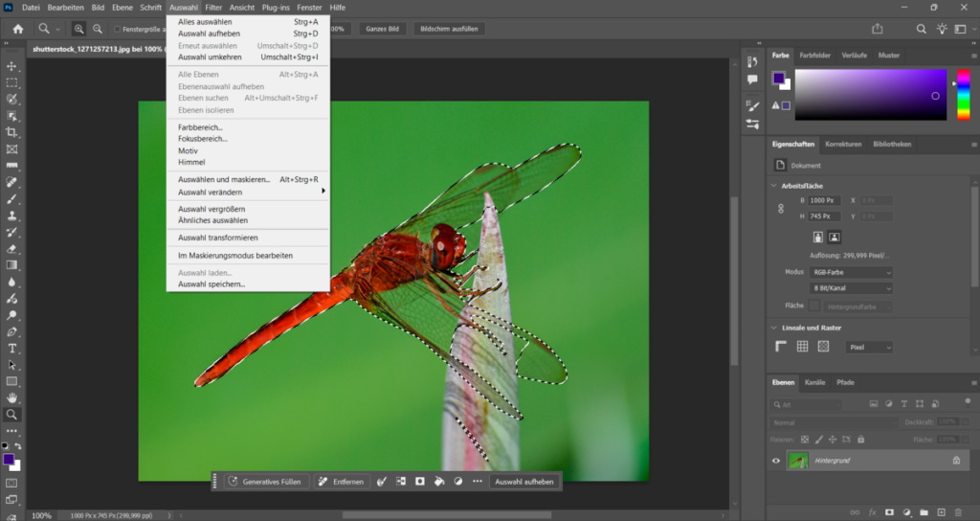
Task: Select the Move tool
Action: pyautogui.click(x=11, y=66)
